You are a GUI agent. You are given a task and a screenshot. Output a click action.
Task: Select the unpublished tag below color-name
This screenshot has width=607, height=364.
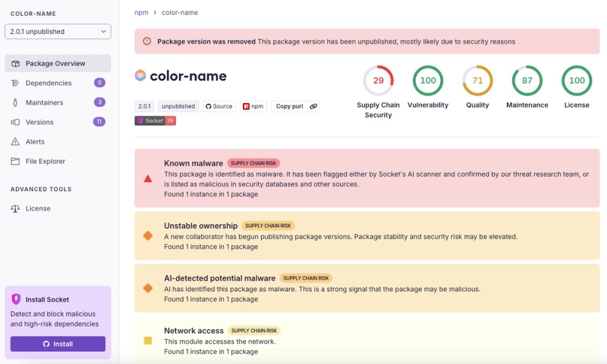[x=178, y=106]
